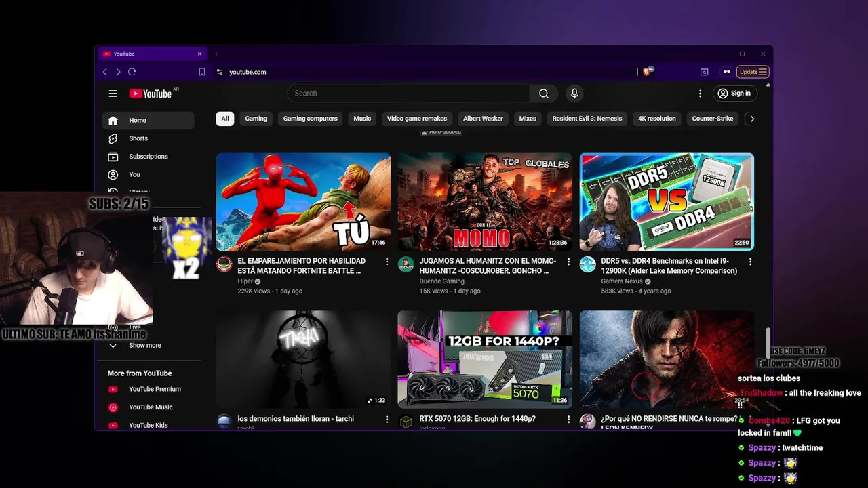Open the Duende Gaming channel name link

442,281
